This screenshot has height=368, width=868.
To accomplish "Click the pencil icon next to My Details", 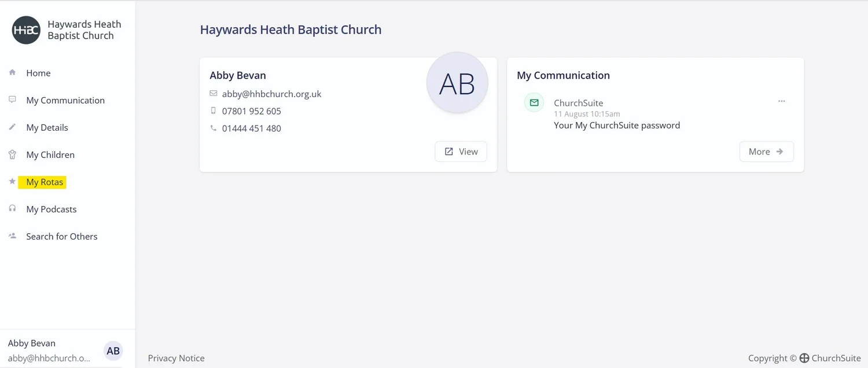I will click(x=12, y=127).
